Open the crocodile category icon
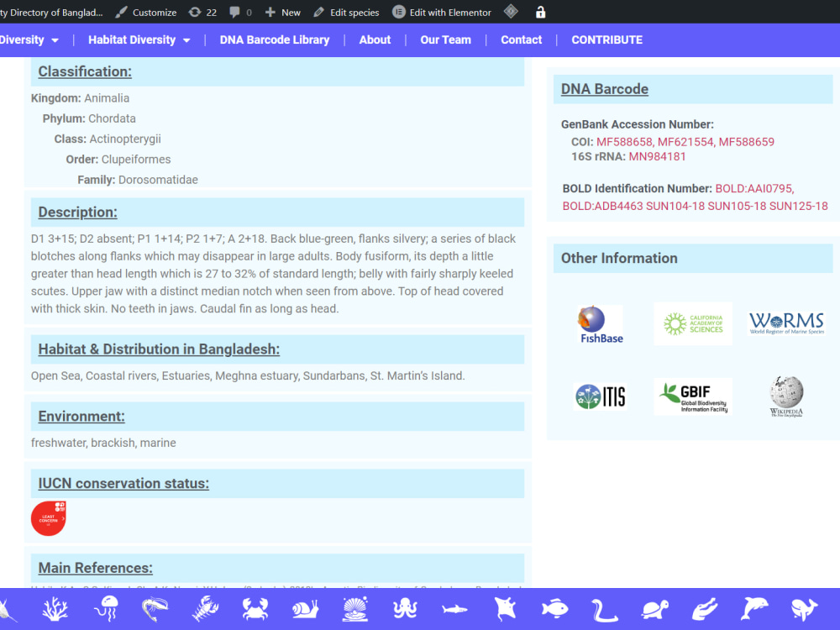The height and width of the screenshot is (630, 840). tap(705, 609)
